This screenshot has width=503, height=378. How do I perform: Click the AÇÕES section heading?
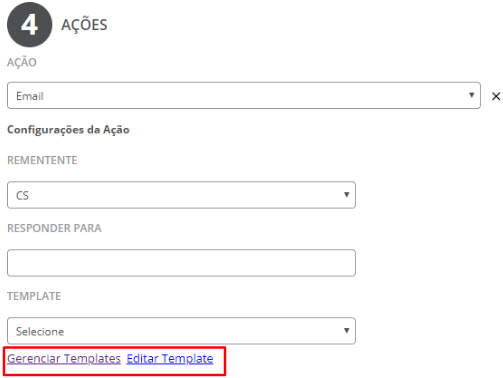(84, 25)
